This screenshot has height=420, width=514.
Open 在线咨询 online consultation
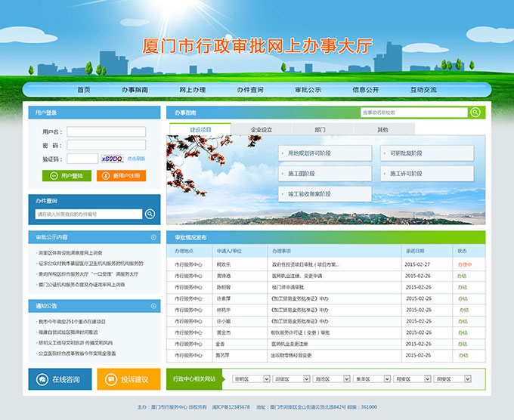click(x=60, y=378)
